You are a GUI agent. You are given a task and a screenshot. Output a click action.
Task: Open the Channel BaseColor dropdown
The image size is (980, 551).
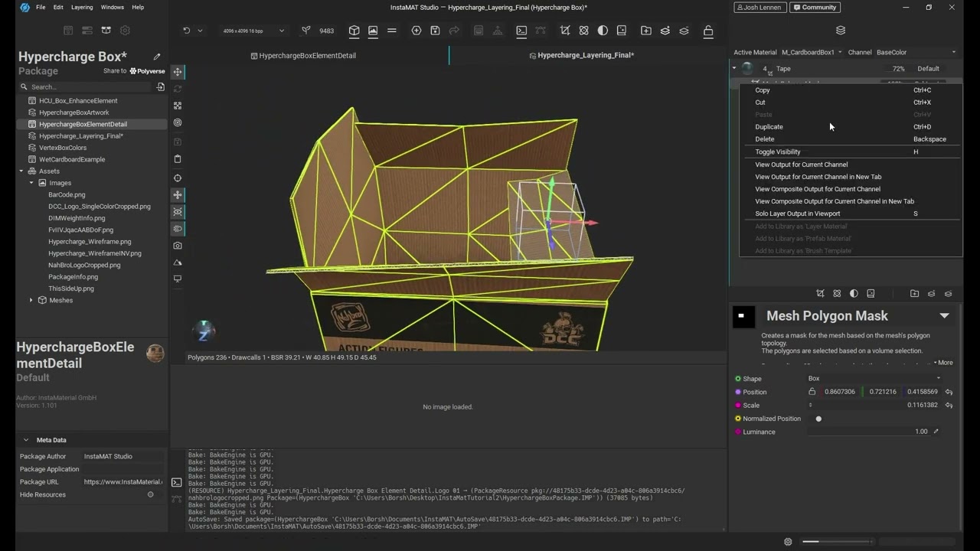(916, 52)
